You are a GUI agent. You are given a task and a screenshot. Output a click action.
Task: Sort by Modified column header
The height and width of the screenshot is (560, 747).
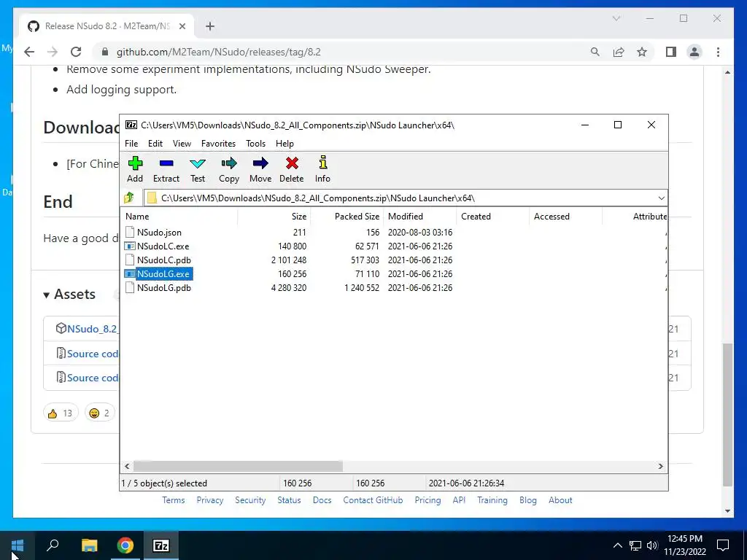419,216
